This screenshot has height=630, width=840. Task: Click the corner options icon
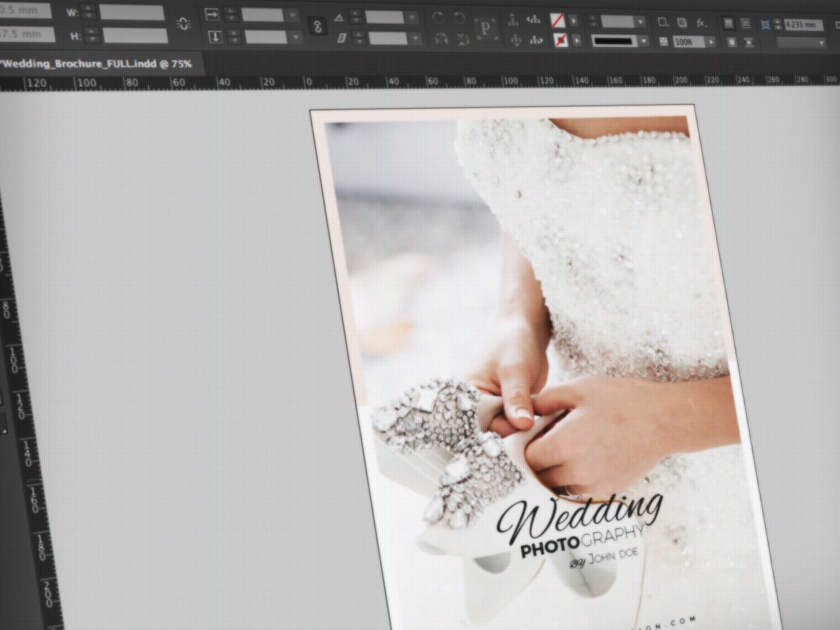click(x=764, y=24)
